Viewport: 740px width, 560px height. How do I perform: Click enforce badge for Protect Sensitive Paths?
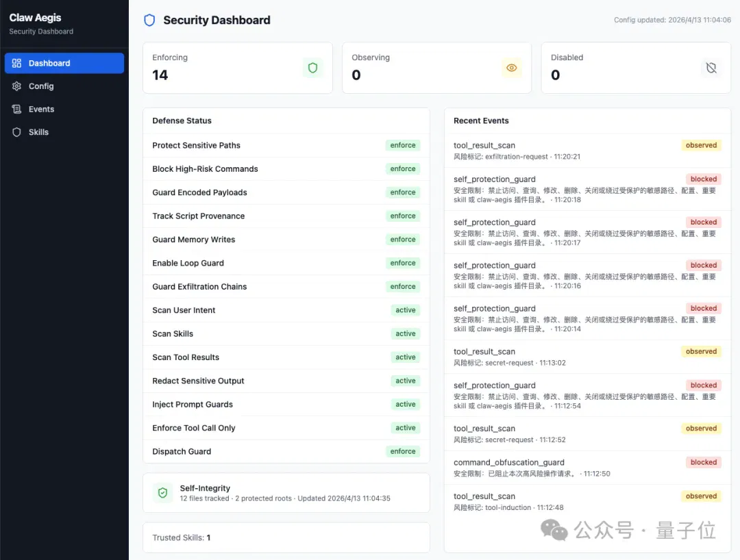coord(403,145)
